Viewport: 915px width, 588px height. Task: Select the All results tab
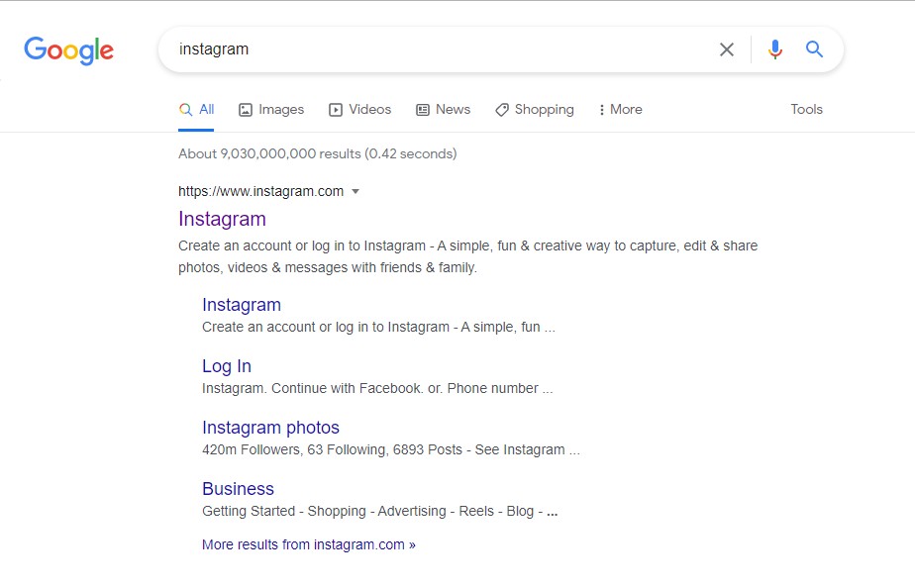[x=197, y=110]
